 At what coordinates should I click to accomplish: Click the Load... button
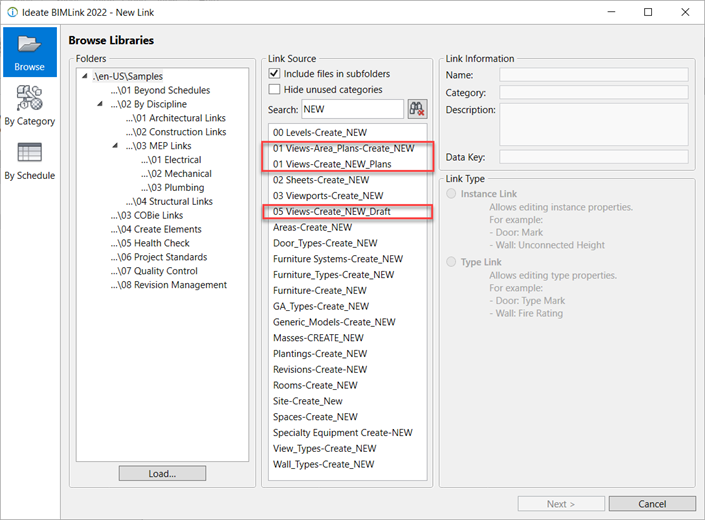(x=162, y=474)
